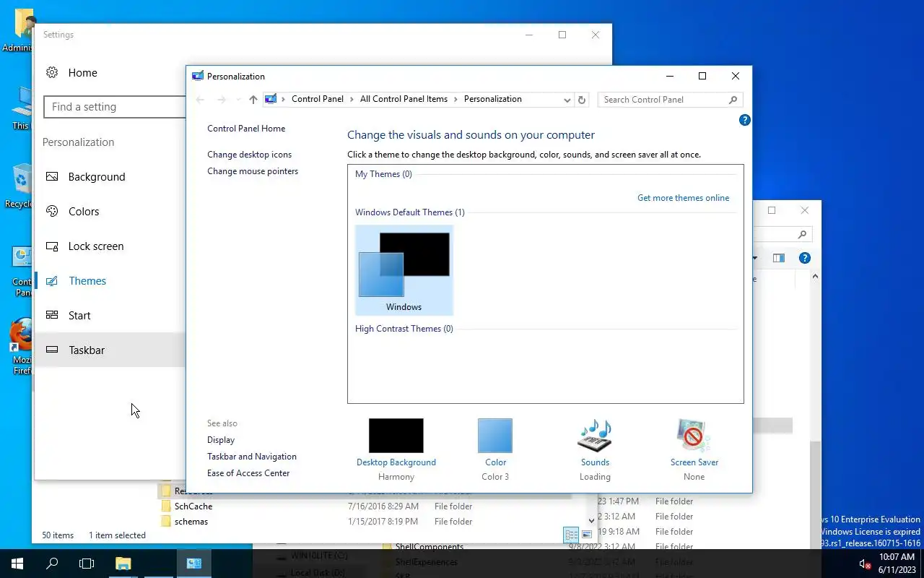Open Taskbar and Navigation link
Image resolution: width=924 pixels, height=578 pixels.
point(252,457)
